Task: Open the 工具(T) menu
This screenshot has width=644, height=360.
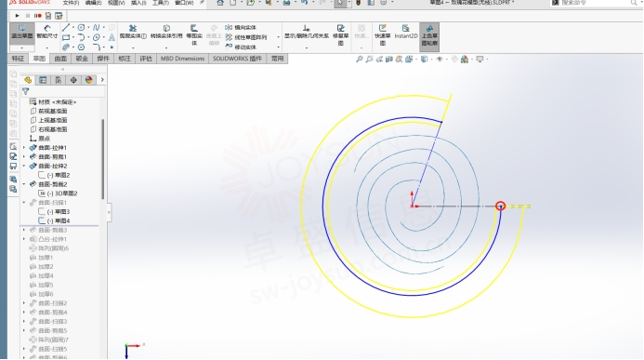Action: [x=161, y=3]
